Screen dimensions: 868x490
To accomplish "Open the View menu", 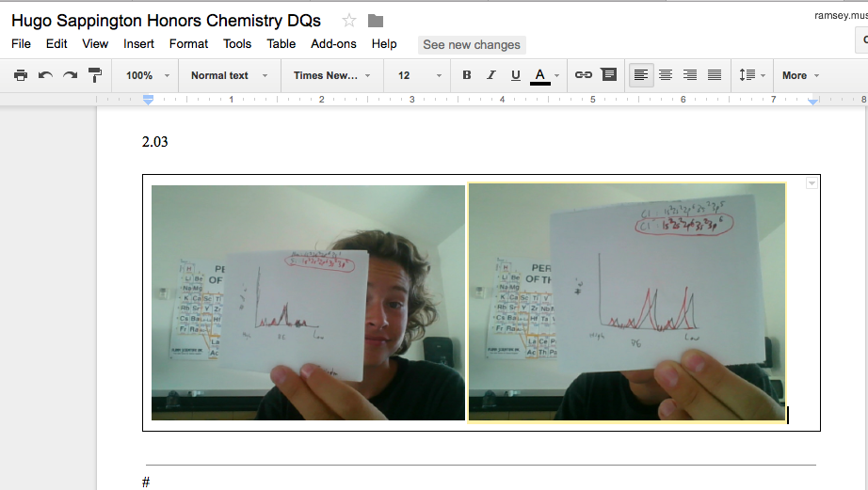I will 95,44.
